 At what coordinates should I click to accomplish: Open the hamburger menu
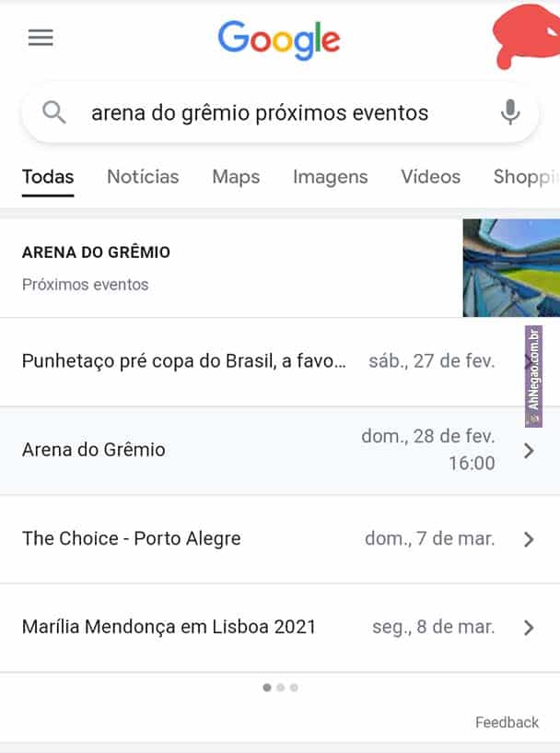(x=41, y=38)
